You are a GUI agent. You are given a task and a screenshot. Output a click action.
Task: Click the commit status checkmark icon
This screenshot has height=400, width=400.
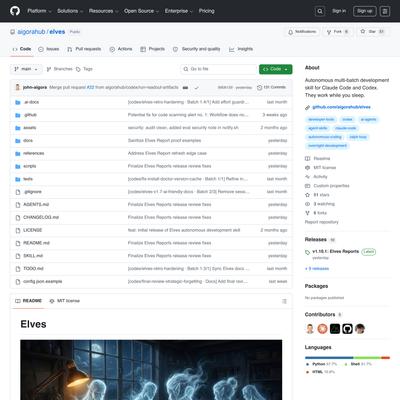click(x=197, y=88)
